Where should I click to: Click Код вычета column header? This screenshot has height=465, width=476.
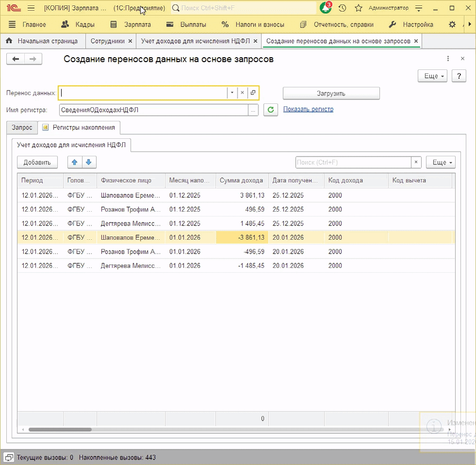(x=420, y=181)
